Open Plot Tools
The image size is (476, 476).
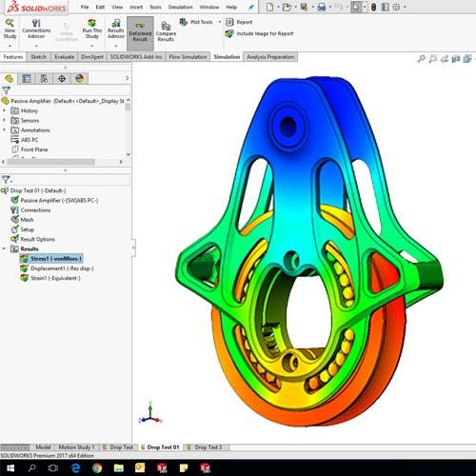[197, 22]
